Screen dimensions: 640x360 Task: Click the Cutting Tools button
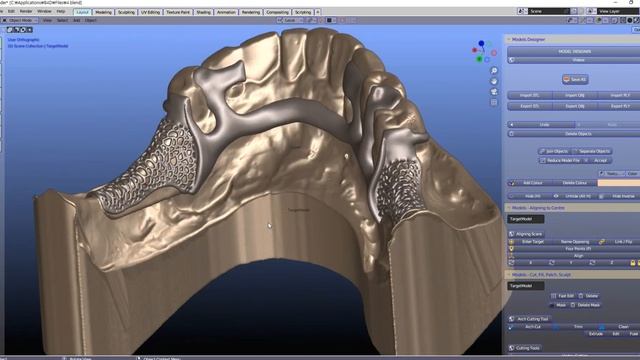(524, 348)
